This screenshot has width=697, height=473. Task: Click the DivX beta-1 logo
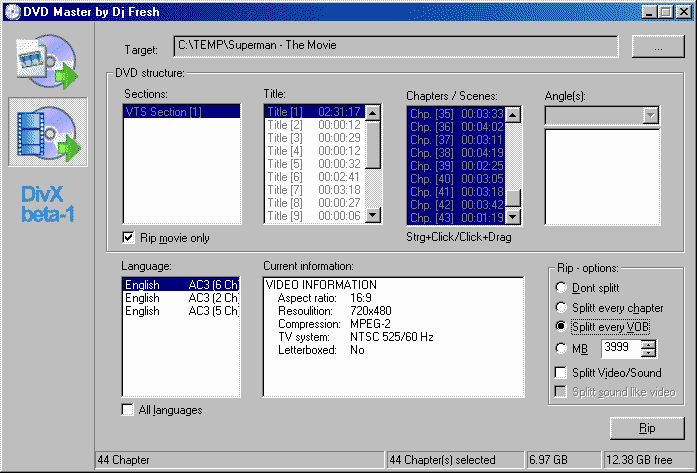(x=48, y=204)
